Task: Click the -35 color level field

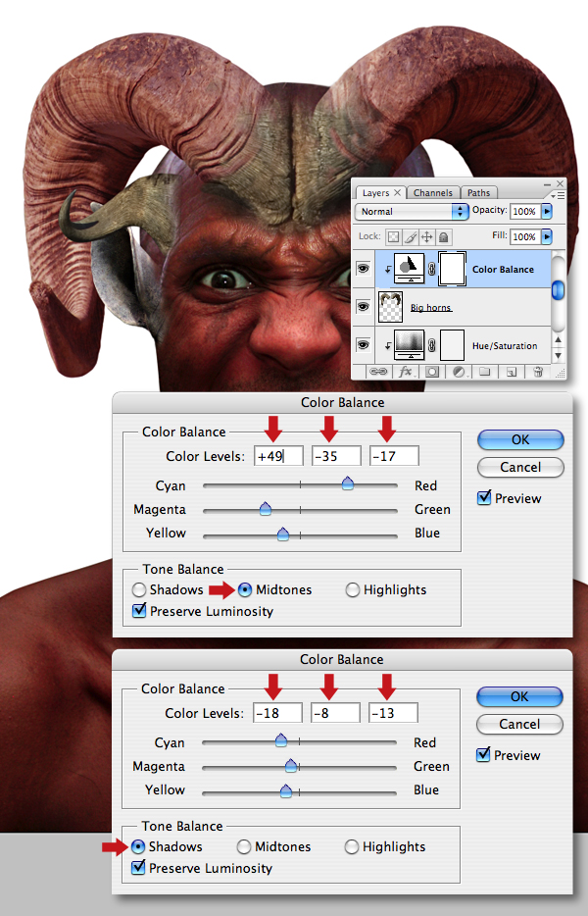Action: coord(336,456)
